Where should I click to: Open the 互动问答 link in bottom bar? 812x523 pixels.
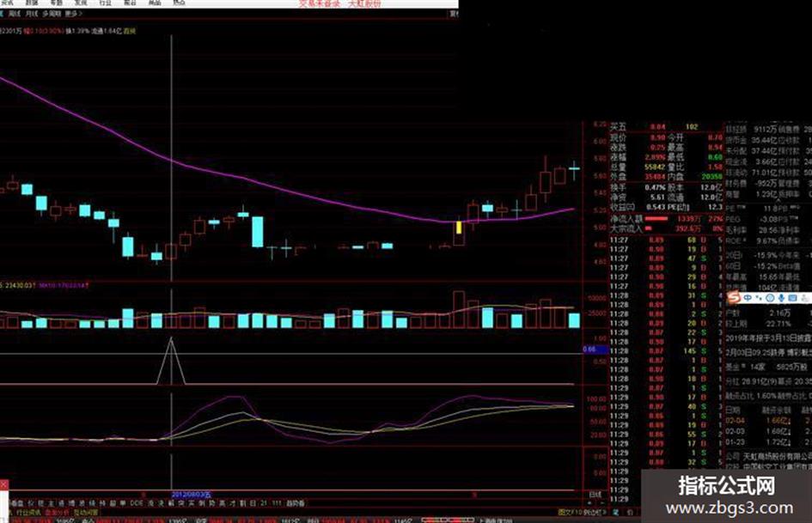click(x=86, y=512)
